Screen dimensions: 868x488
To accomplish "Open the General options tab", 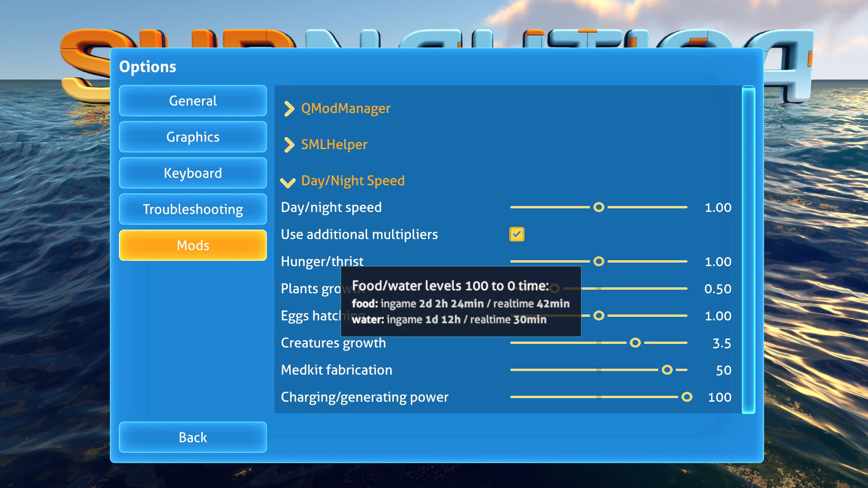I will pos(193,101).
